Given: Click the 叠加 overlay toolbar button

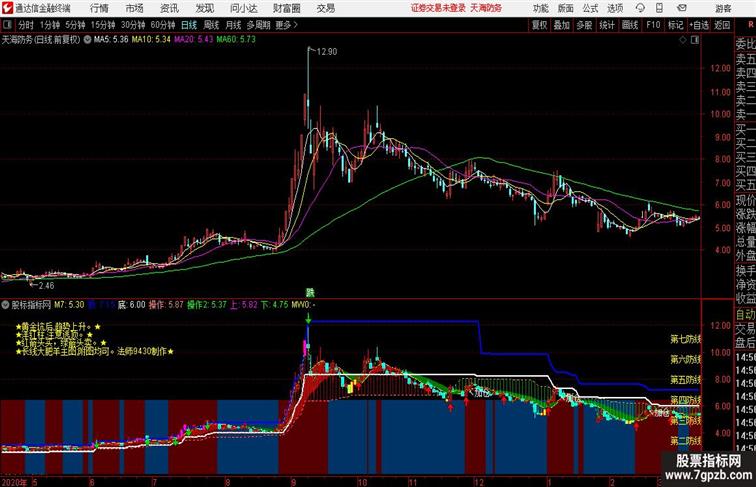Looking at the screenshot, I should click(x=562, y=25).
